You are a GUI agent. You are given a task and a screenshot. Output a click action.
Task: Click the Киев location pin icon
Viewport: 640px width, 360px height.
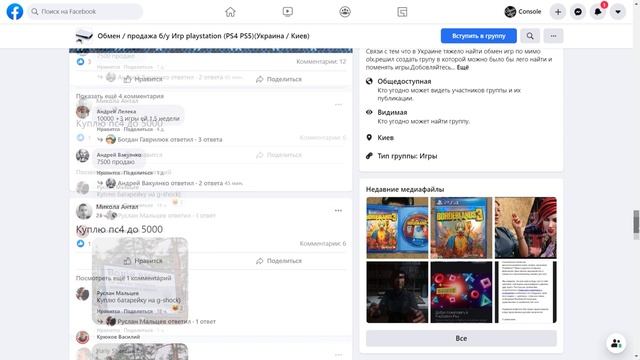click(369, 138)
